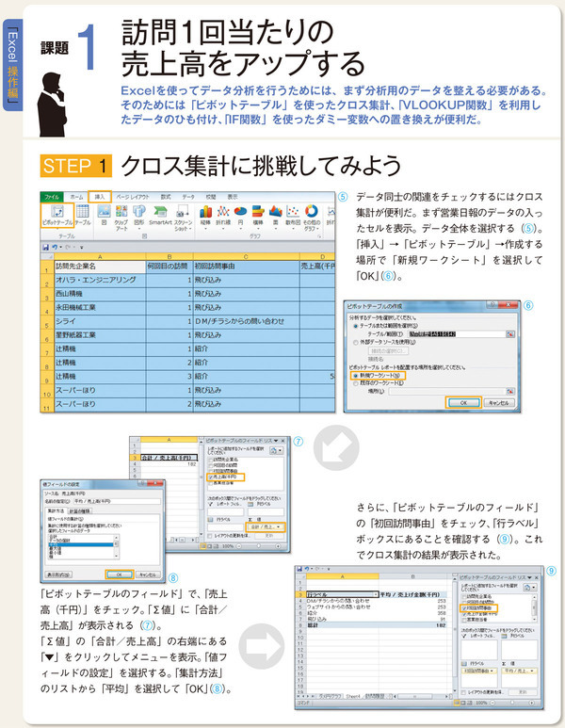Screen dimensions: 565x728
Task: Click cell オハラ・エンジニアリング
Action: [100, 280]
